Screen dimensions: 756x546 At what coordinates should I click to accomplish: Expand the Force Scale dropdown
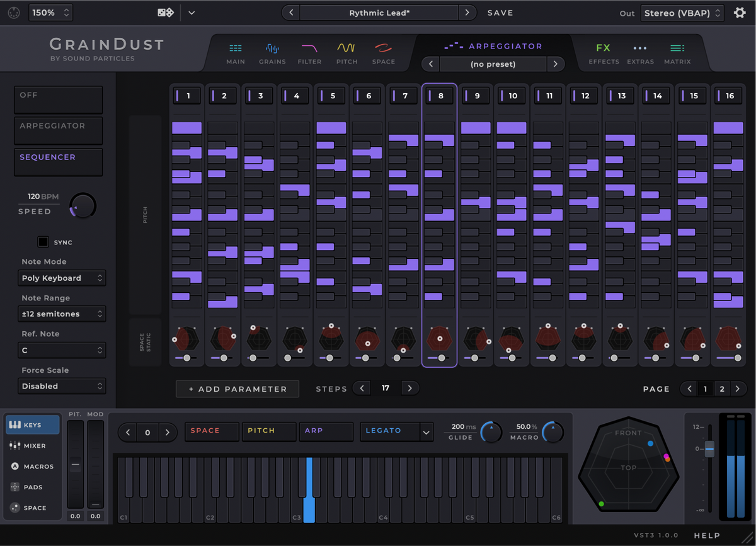coord(62,386)
